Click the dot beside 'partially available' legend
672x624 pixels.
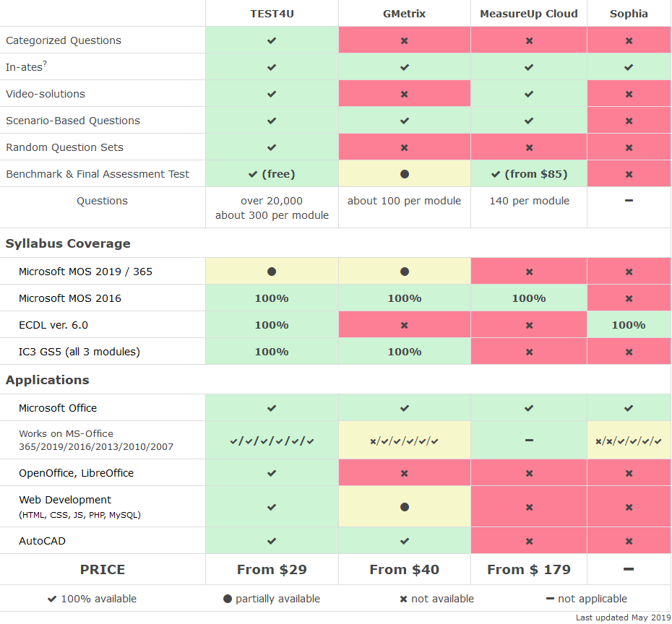pyautogui.click(x=228, y=599)
